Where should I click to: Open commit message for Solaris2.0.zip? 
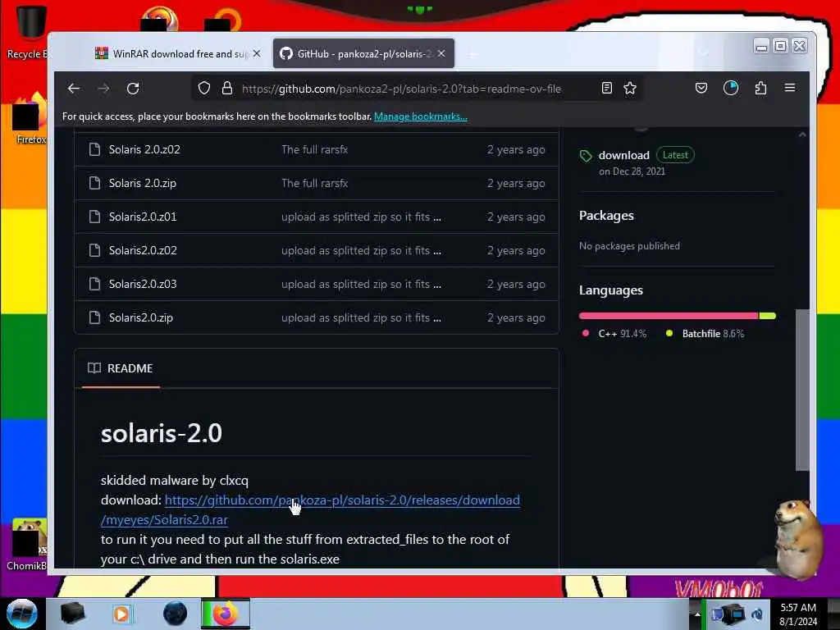(361, 317)
